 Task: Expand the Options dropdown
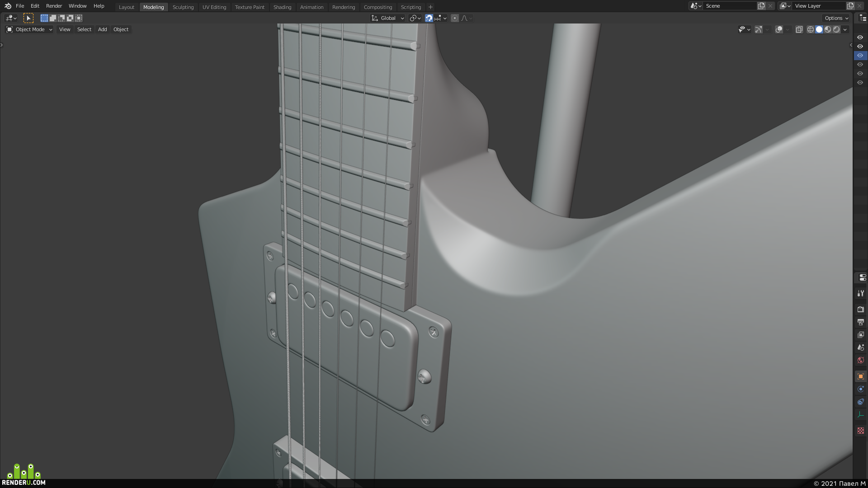[x=836, y=18]
